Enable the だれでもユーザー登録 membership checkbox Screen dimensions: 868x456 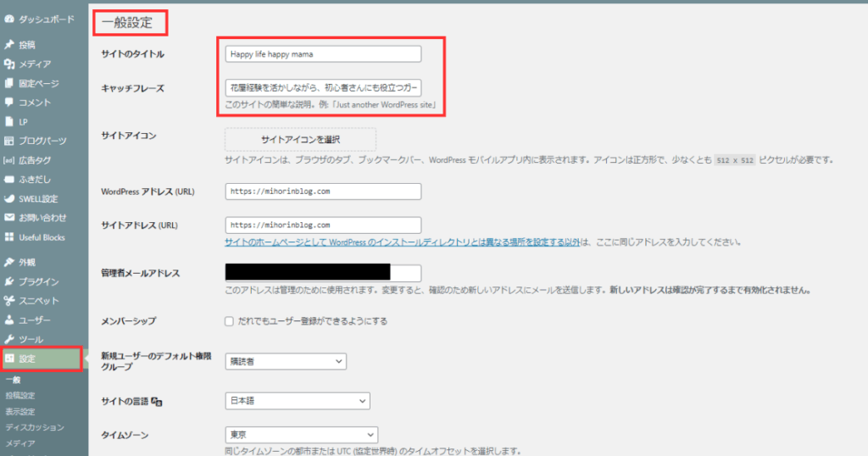click(x=229, y=322)
